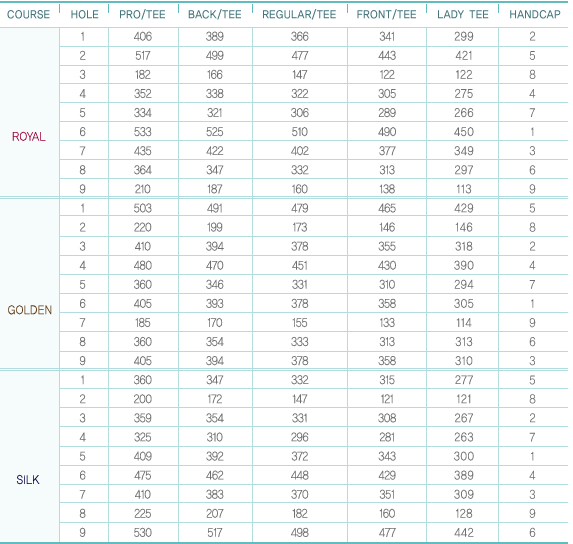
Task: Select Royal hole 4 Front/Tee value 305
Action: click(x=387, y=94)
